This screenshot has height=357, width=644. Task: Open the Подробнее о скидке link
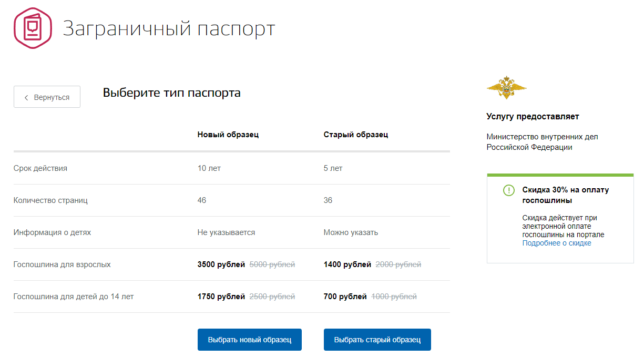(x=556, y=243)
